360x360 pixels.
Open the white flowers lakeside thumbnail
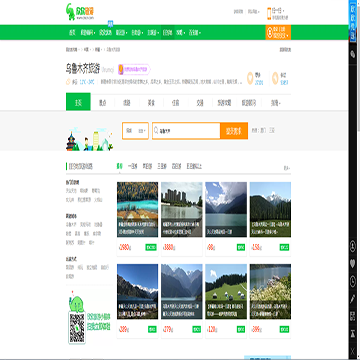[270, 292]
